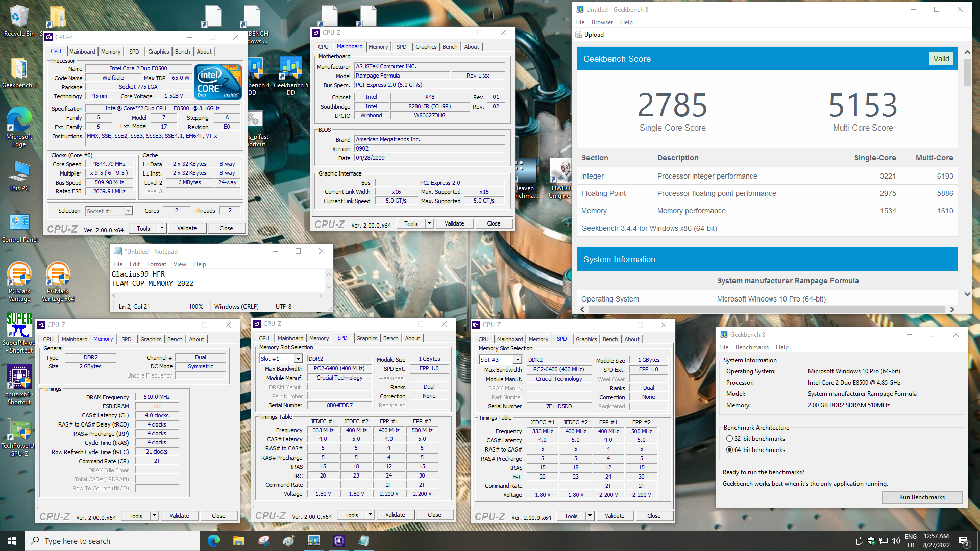Open Geekbench 5 desktop shortcut
Image resolution: width=980 pixels, height=551 pixels.
(290, 76)
